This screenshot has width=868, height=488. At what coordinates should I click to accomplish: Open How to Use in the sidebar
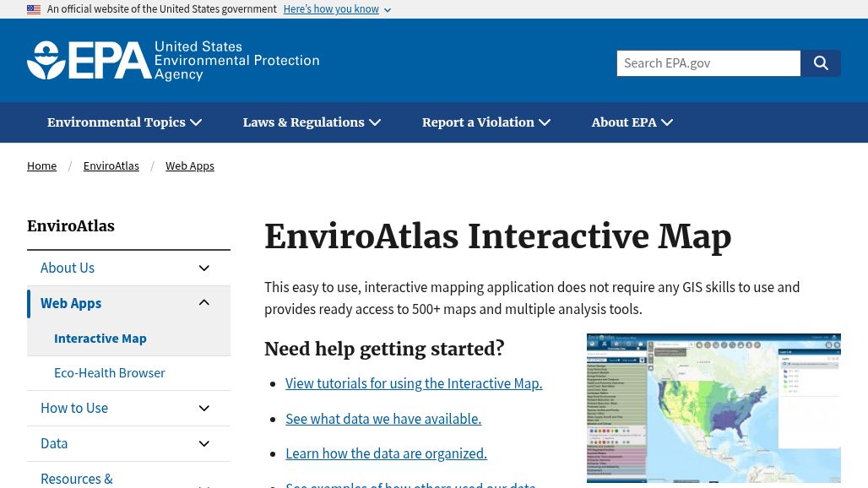coord(74,409)
